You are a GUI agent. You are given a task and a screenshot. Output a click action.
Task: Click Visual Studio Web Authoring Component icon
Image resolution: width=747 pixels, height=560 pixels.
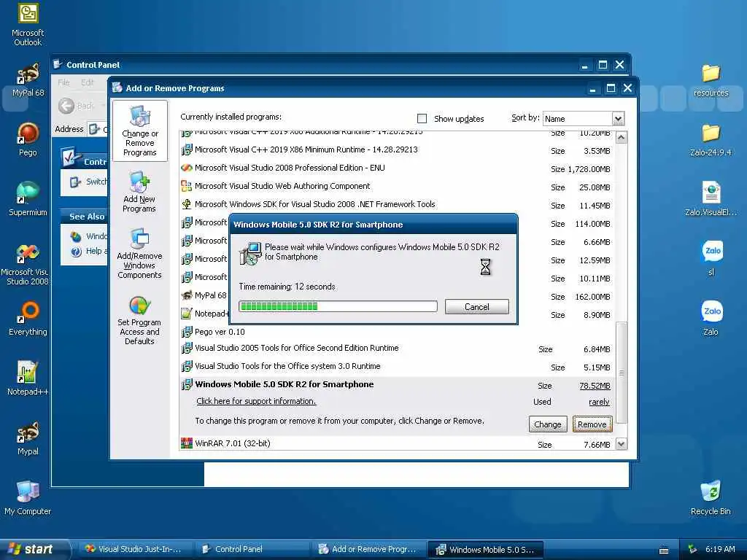(187, 186)
